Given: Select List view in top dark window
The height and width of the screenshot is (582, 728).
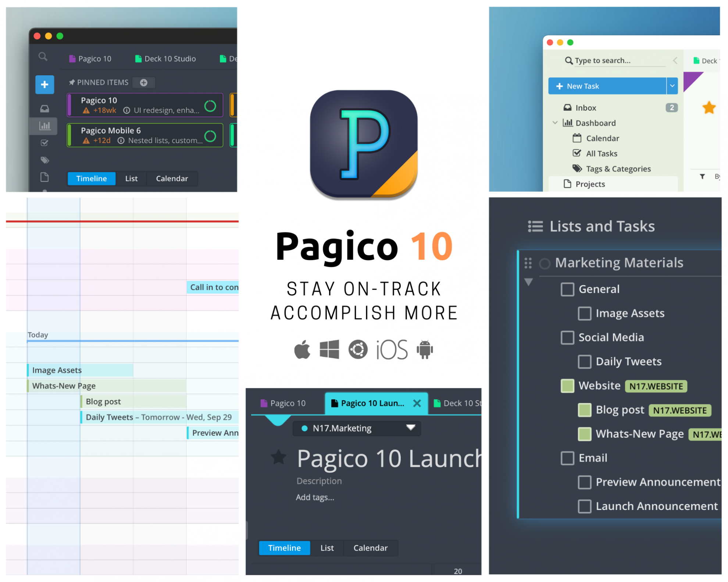Looking at the screenshot, I should pyautogui.click(x=131, y=179).
